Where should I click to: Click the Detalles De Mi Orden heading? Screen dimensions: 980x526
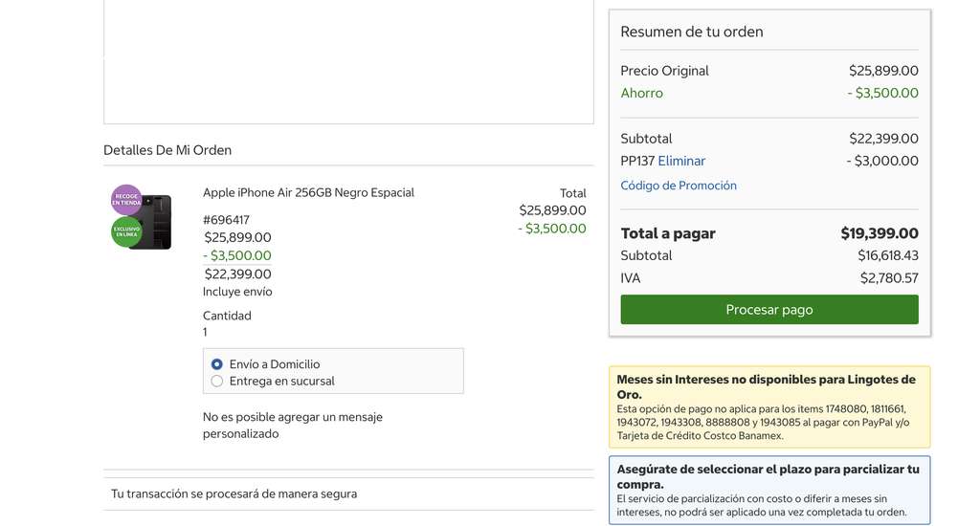click(x=167, y=150)
